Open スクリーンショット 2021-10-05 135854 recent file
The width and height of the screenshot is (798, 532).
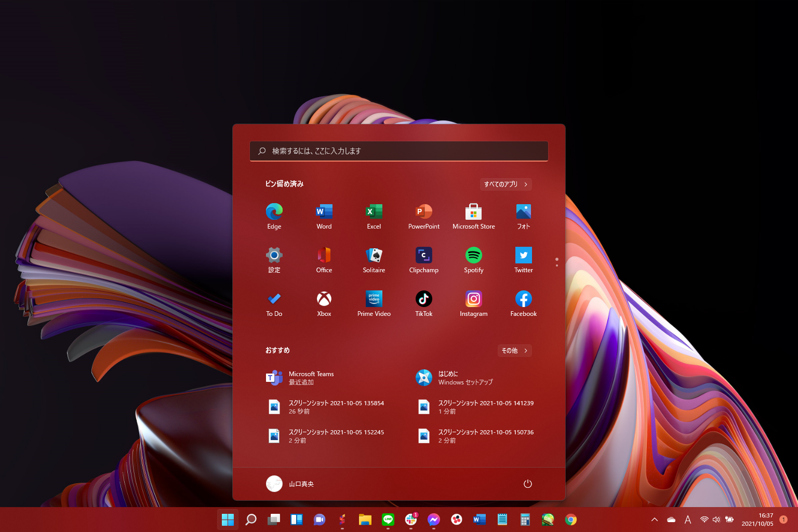tap(335, 406)
